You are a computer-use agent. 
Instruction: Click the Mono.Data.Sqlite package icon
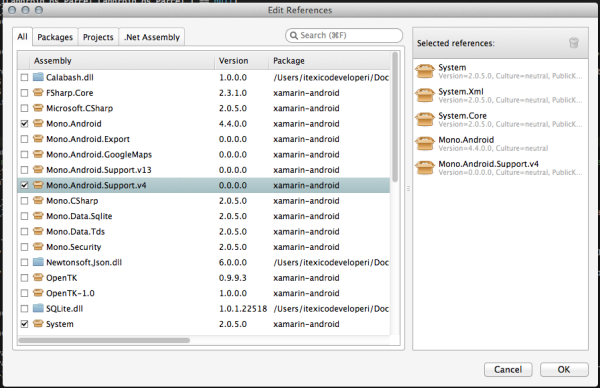click(x=38, y=216)
